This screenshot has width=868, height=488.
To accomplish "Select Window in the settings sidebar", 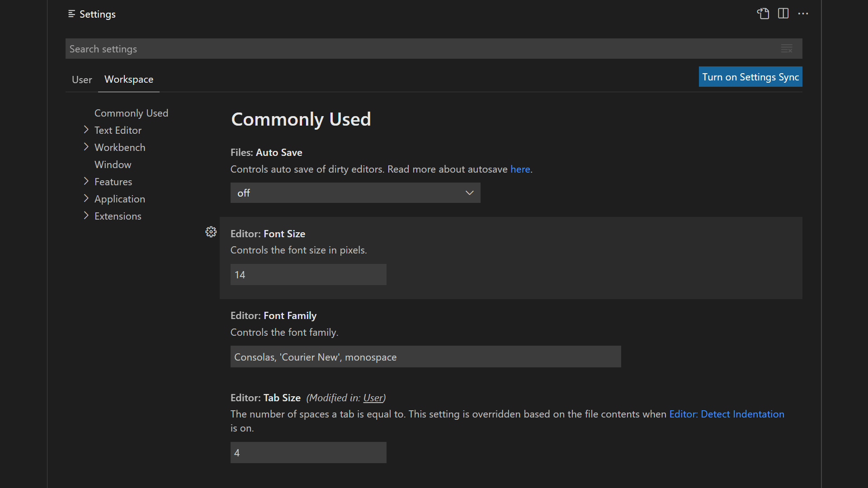I will click(x=113, y=164).
